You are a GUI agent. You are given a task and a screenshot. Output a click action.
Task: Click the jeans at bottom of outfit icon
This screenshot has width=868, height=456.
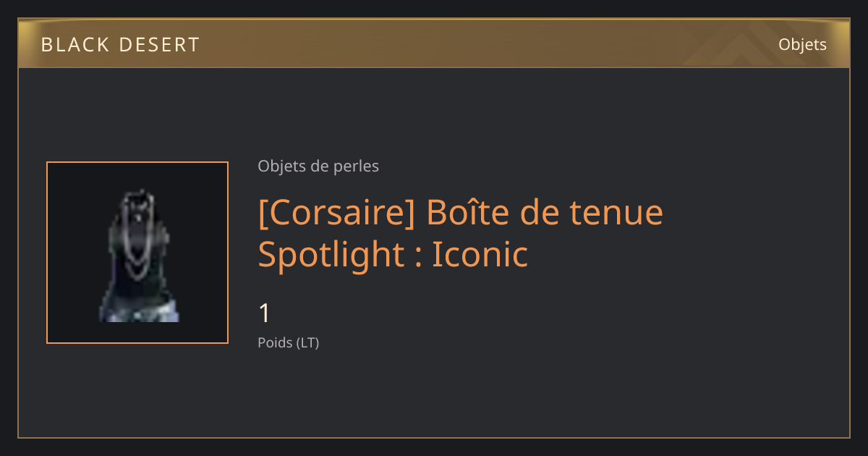coord(138,311)
